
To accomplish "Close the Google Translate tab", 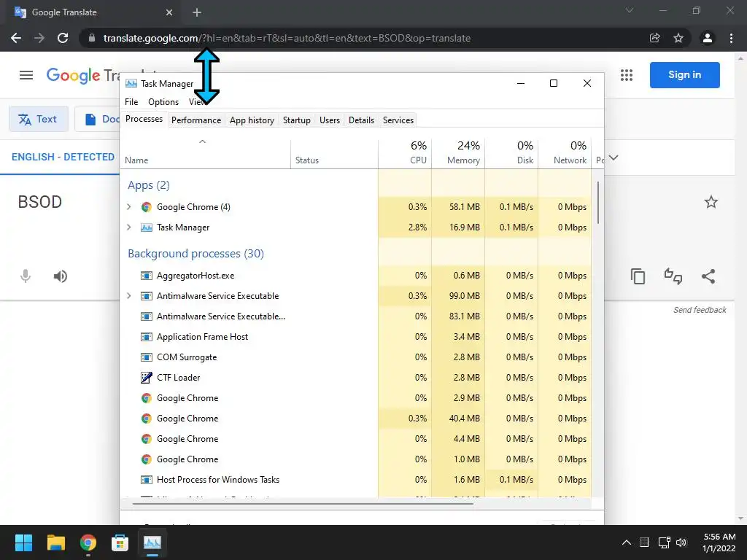I will pyautogui.click(x=169, y=12).
